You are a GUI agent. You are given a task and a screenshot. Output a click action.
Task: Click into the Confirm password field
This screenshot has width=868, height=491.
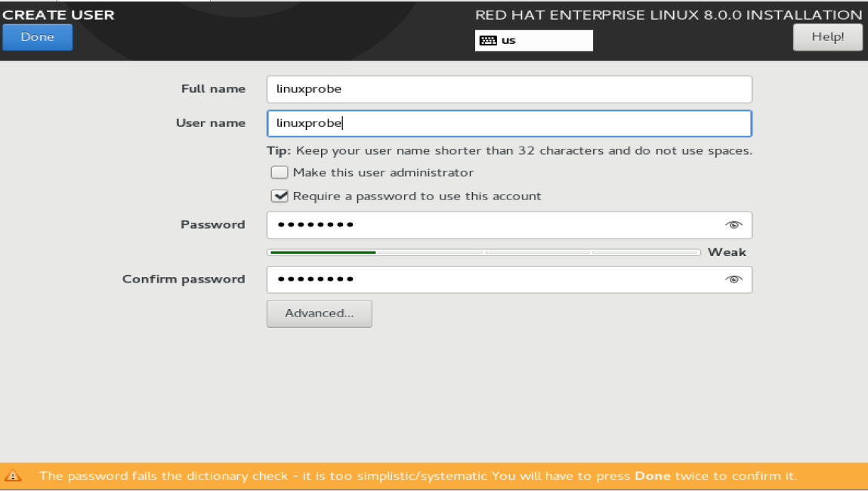(x=508, y=279)
